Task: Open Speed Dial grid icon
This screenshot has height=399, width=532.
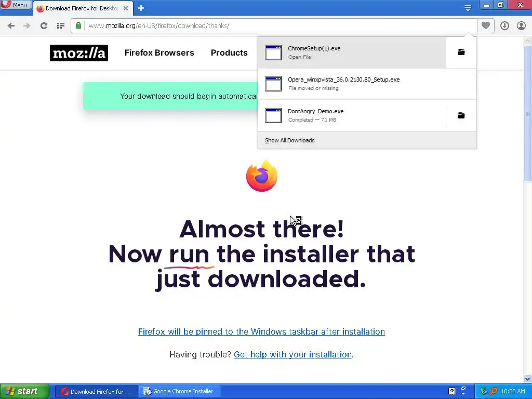Action: [61, 26]
